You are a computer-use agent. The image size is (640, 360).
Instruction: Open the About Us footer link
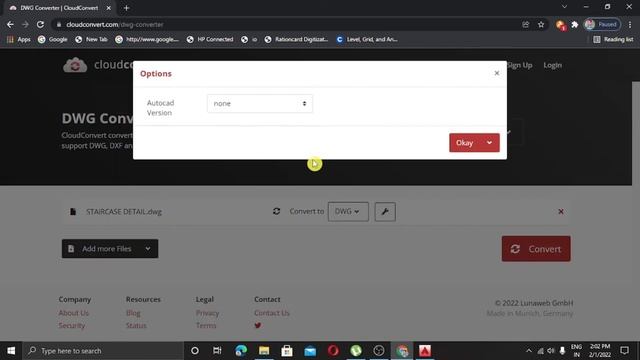click(x=73, y=313)
